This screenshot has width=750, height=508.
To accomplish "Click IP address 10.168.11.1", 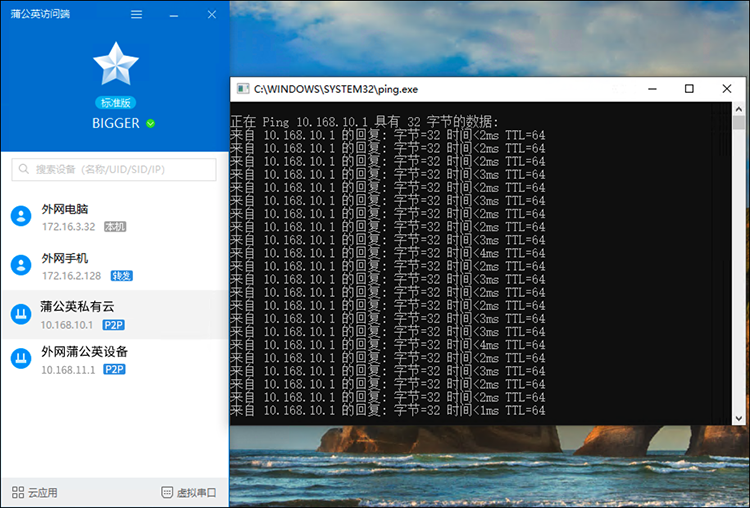I will [68, 370].
